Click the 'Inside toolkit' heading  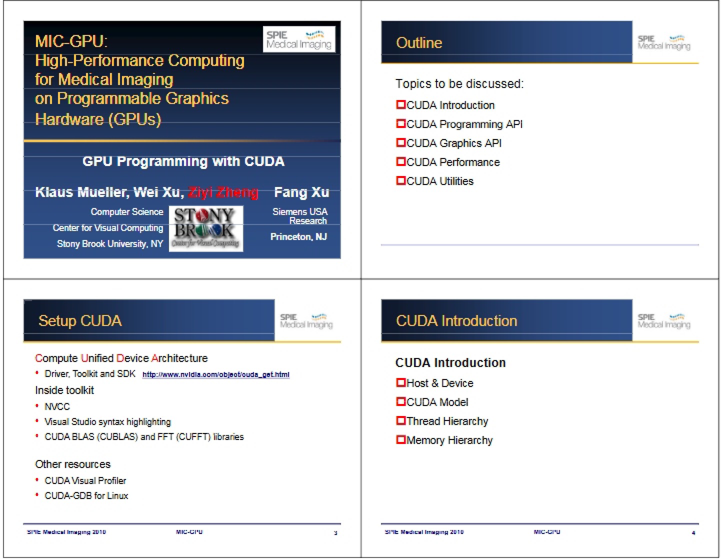tap(64, 390)
